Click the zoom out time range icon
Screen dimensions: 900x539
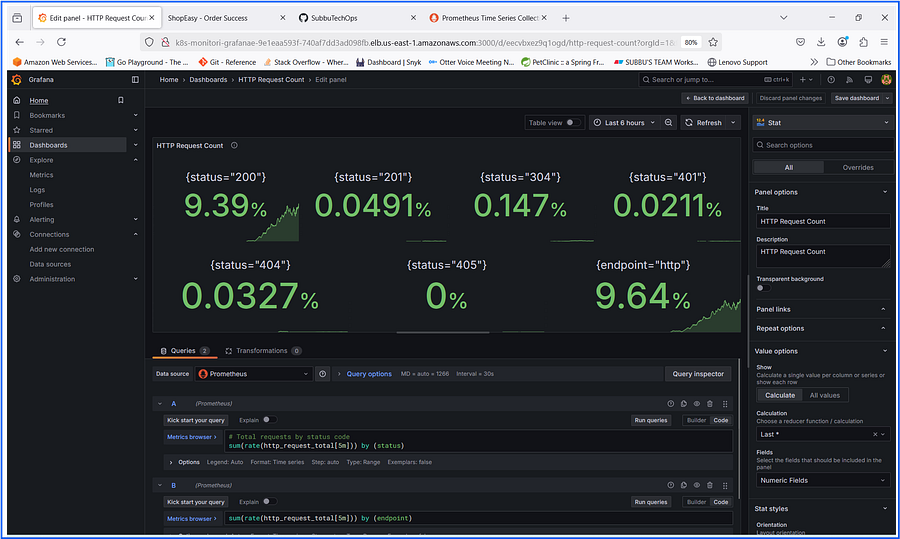[669, 123]
